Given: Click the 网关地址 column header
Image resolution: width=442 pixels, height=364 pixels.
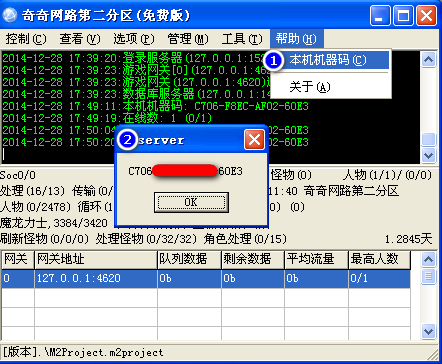Looking at the screenshot, I should [96, 260].
